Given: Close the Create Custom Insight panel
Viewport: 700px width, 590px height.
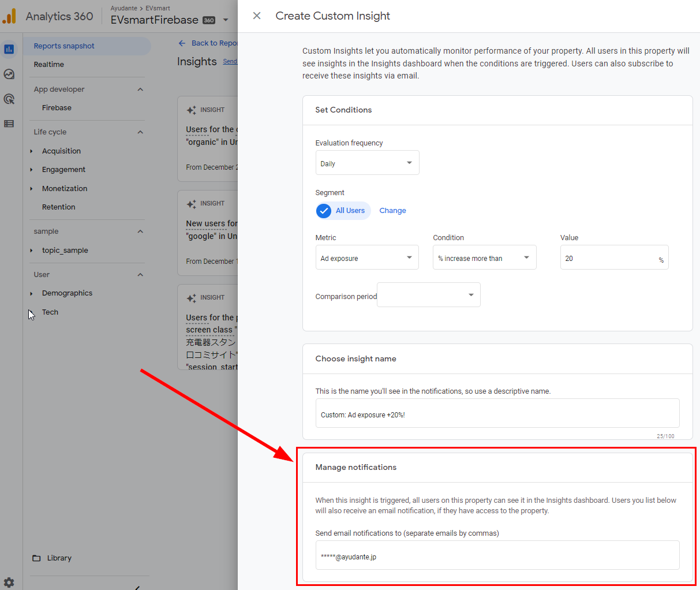Looking at the screenshot, I should [x=257, y=16].
